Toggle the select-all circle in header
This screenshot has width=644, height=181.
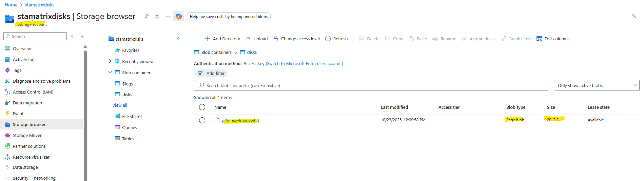coord(202,107)
